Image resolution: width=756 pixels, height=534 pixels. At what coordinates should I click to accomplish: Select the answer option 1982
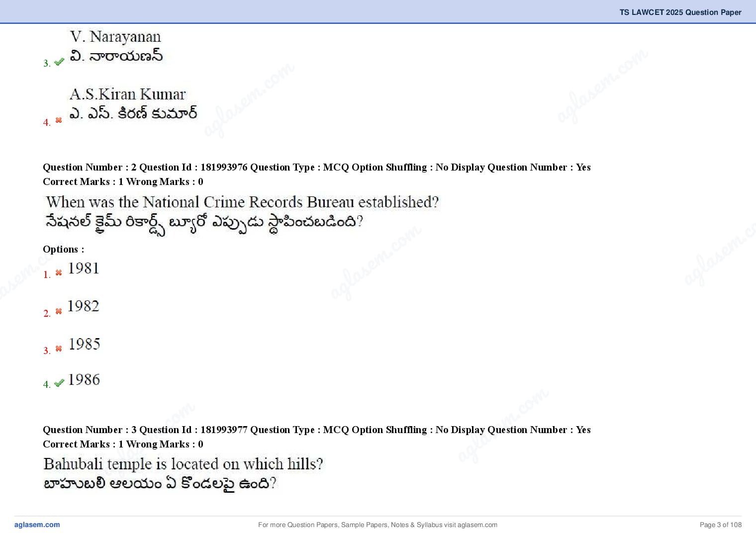coord(83,306)
